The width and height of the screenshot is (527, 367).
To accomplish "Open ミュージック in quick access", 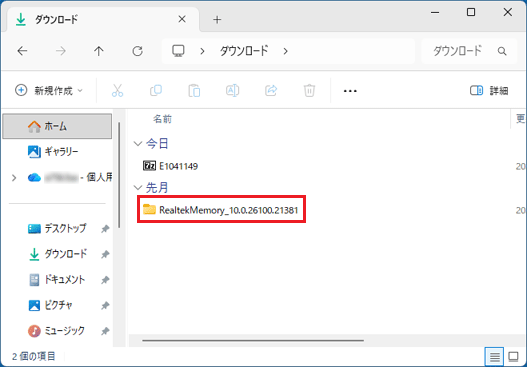I will click(56, 331).
